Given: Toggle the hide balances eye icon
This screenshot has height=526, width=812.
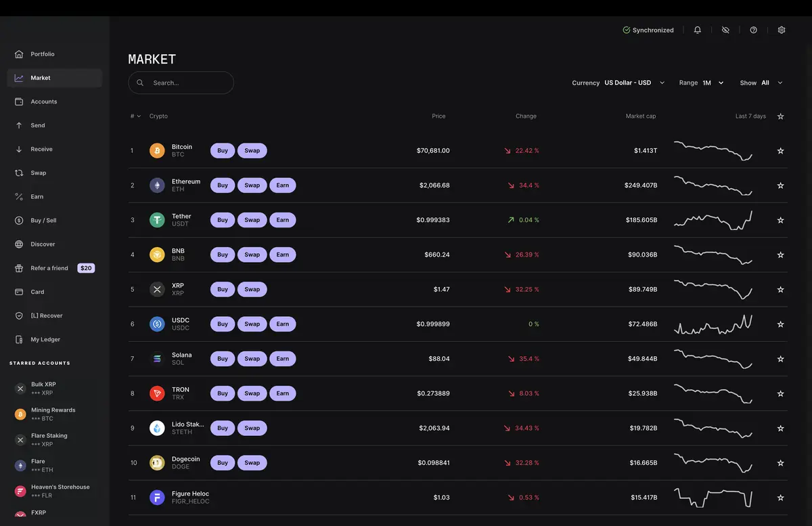Looking at the screenshot, I should click(x=725, y=30).
